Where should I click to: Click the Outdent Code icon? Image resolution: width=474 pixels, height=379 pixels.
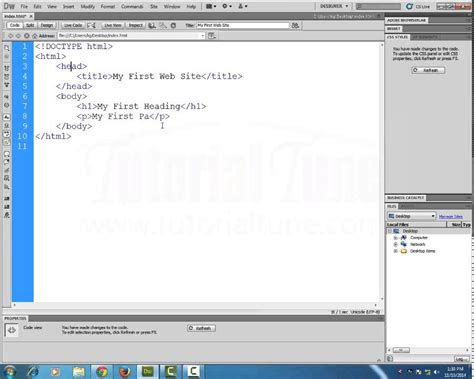[7, 207]
